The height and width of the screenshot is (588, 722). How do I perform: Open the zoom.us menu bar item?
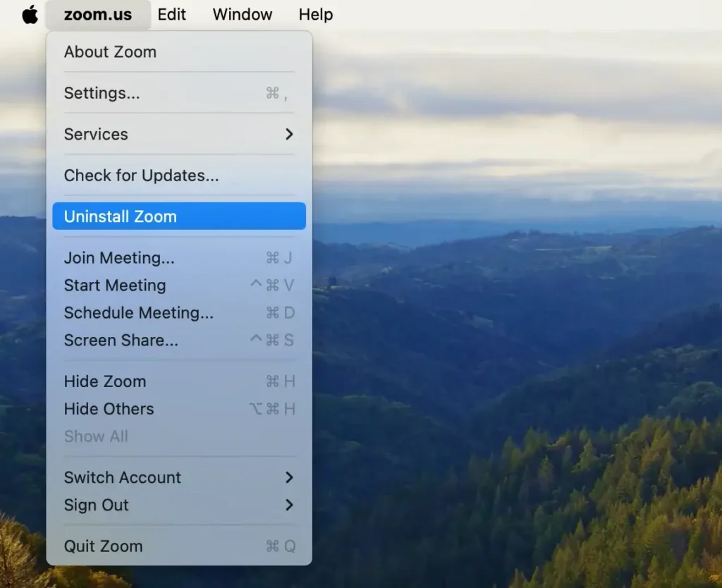(98, 14)
